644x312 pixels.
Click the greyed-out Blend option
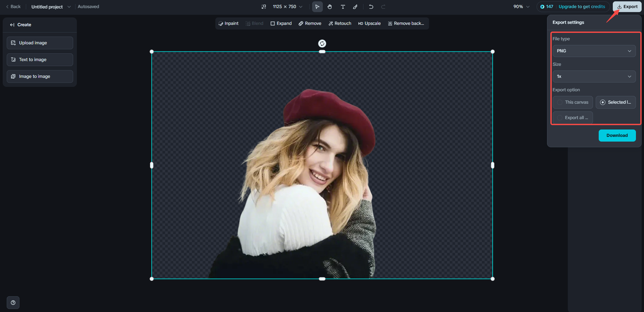click(255, 23)
